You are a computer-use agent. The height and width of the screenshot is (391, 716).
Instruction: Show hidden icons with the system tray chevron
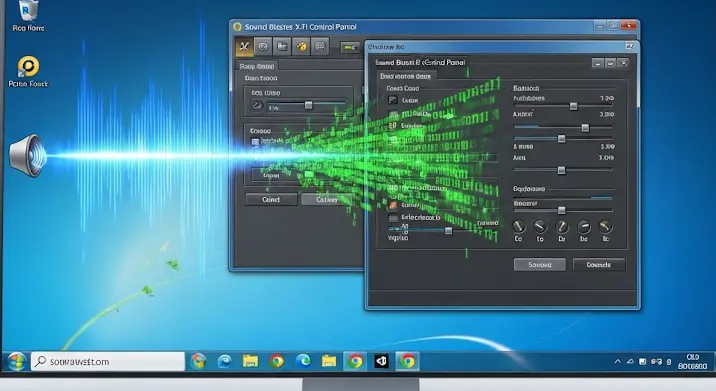(x=617, y=361)
